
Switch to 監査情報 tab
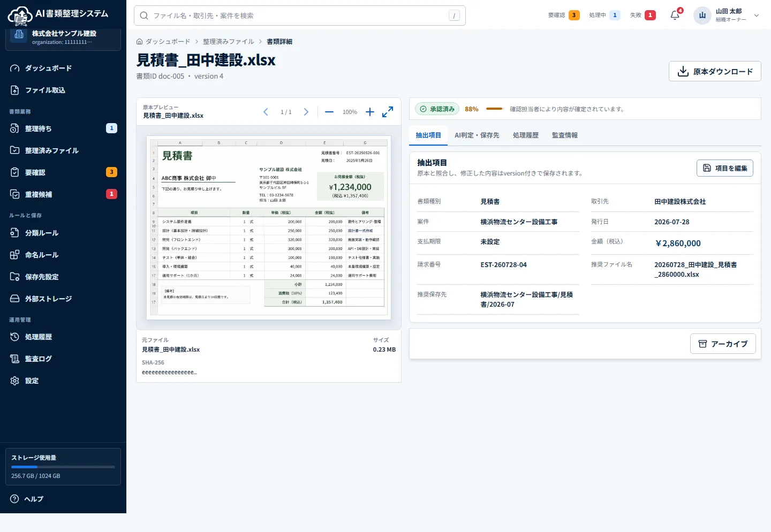[x=565, y=135]
